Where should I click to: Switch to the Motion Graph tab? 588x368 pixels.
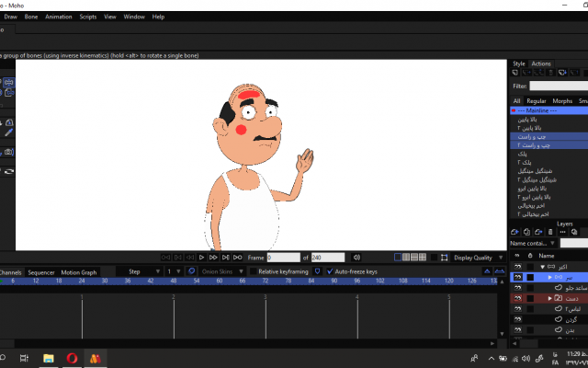(79, 272)
